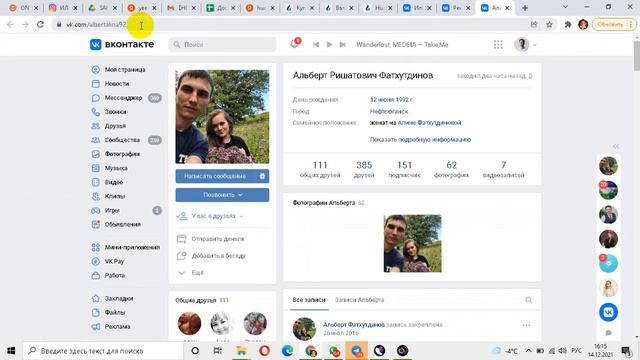Open the 151 подписчик counter
640x360 pixels.
coord(404,169)
